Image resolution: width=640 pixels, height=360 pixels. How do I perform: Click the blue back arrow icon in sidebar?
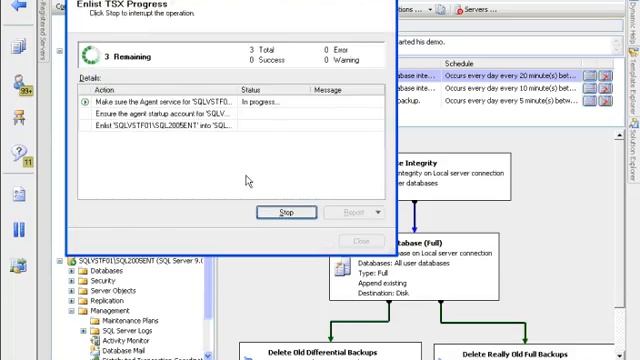click(18, 5)
